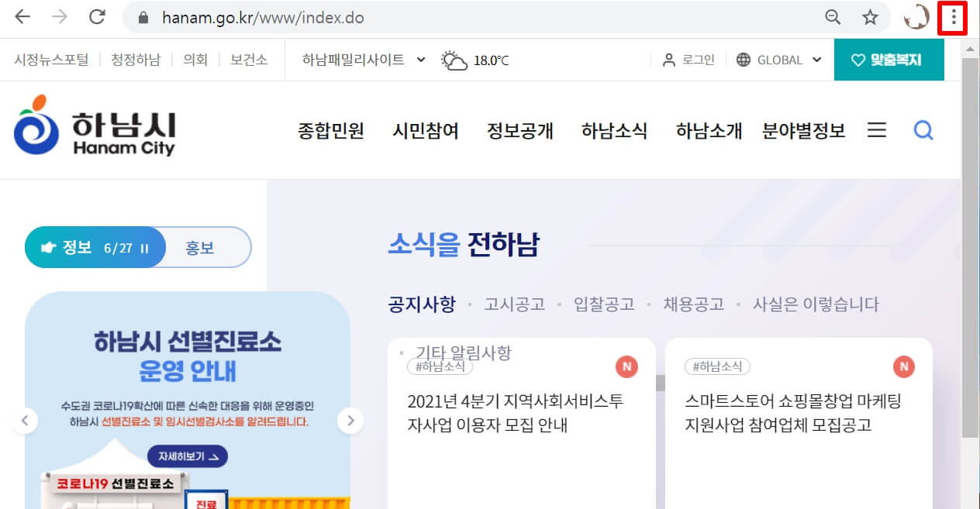Open 로그인 login link
The image size is (980, 509).
coord(688,60)
